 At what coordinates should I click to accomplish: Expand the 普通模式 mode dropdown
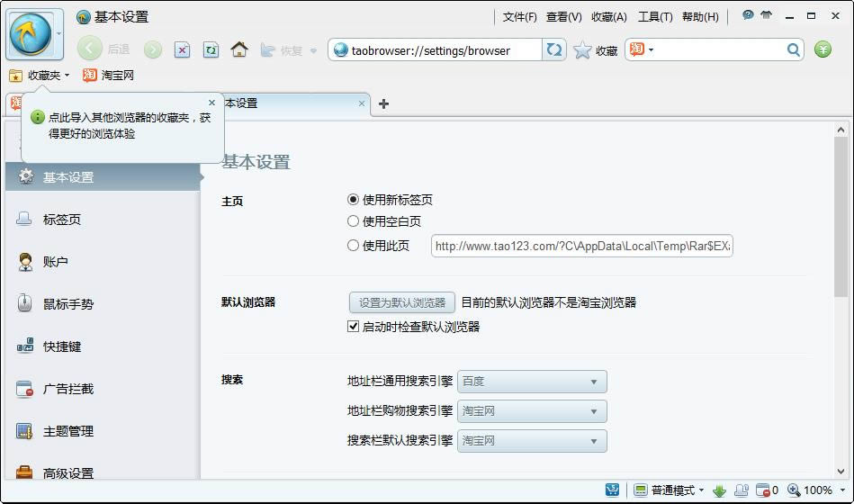click(702, 490)
